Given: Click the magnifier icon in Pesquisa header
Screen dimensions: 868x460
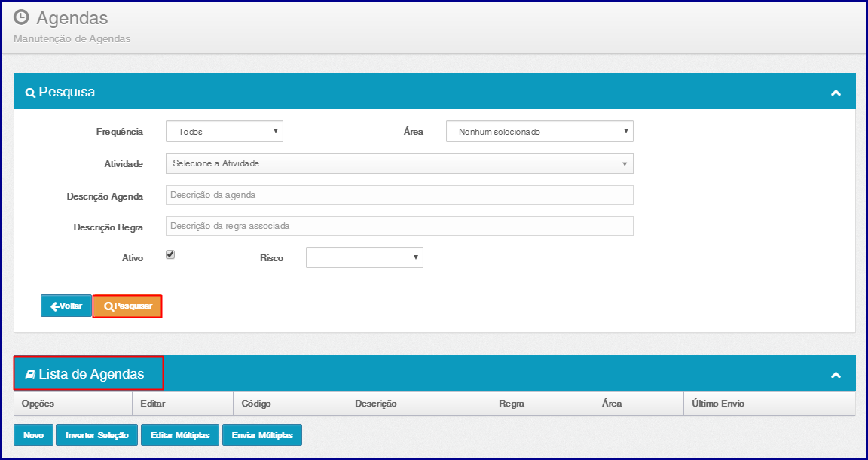Looking at the screenshot, I should pos(30,93).
